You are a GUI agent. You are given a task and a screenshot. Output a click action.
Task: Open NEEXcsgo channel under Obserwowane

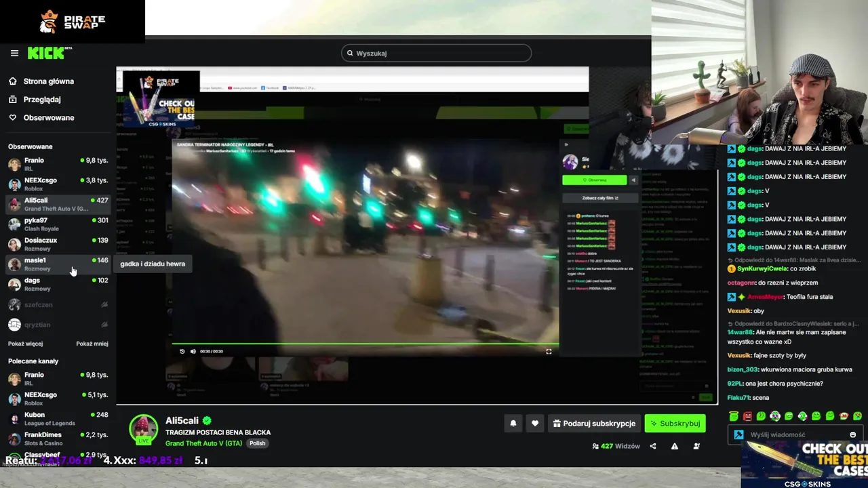point(58,184)
